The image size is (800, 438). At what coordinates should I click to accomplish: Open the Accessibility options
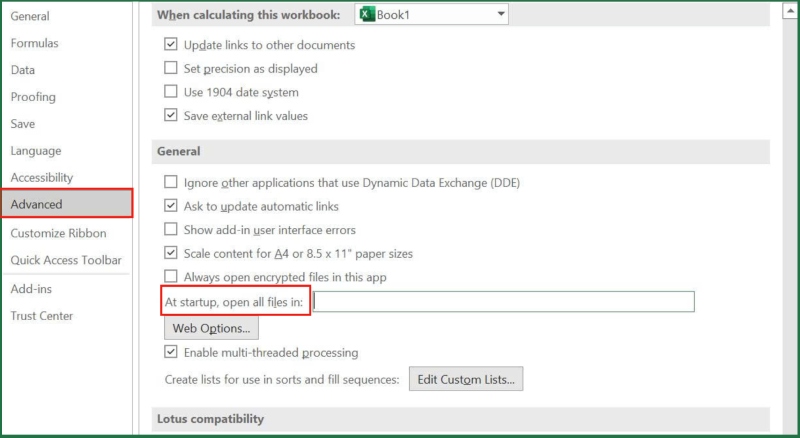[x=42, y=178]
